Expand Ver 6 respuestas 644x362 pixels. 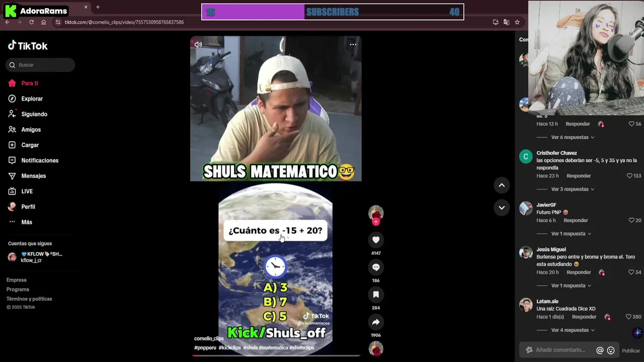coord(573,137)
